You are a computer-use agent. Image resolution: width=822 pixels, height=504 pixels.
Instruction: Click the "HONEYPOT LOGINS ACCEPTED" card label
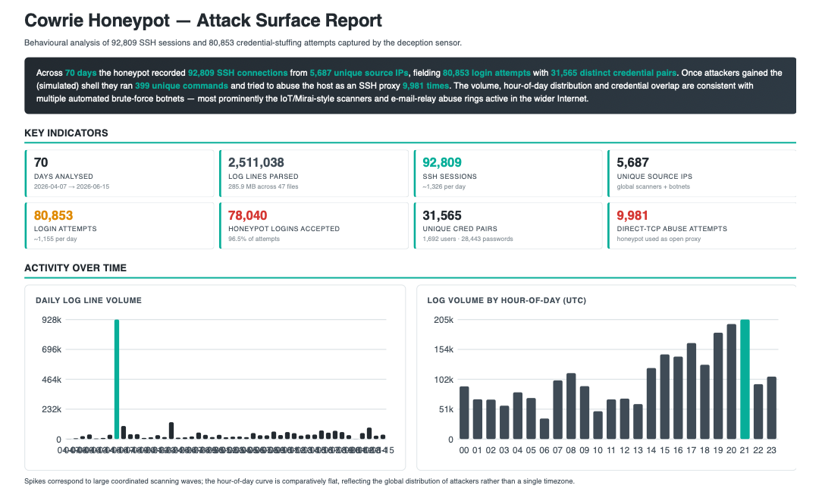click(x=284, y=229)
